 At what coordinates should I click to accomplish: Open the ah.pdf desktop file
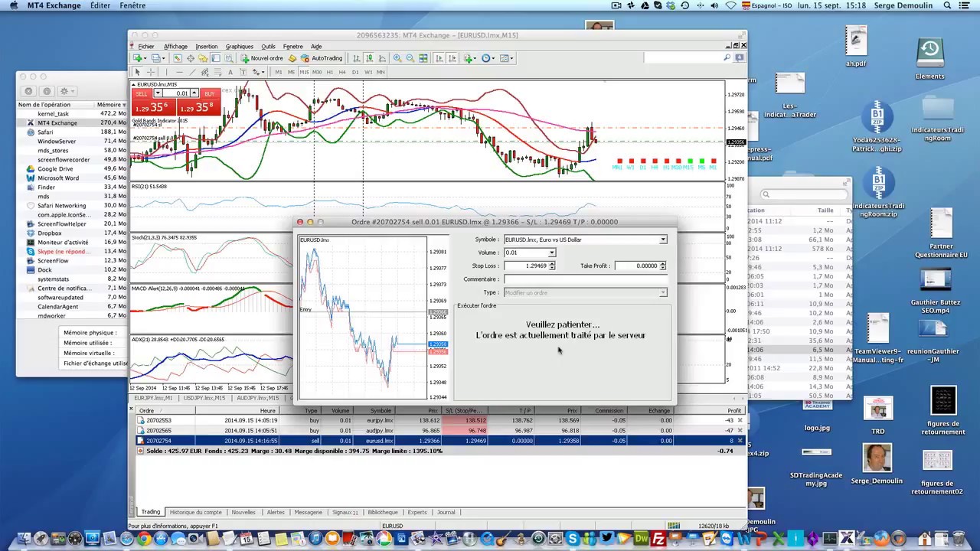[856, 47]
